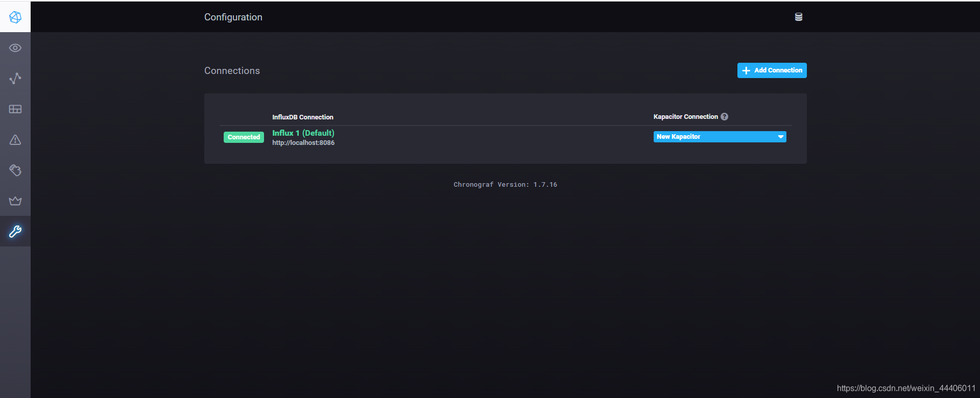This screenshot has height=398, width=980.
Task: Open Alerting triangle icon in sidebar
Action: click(15, 140)
